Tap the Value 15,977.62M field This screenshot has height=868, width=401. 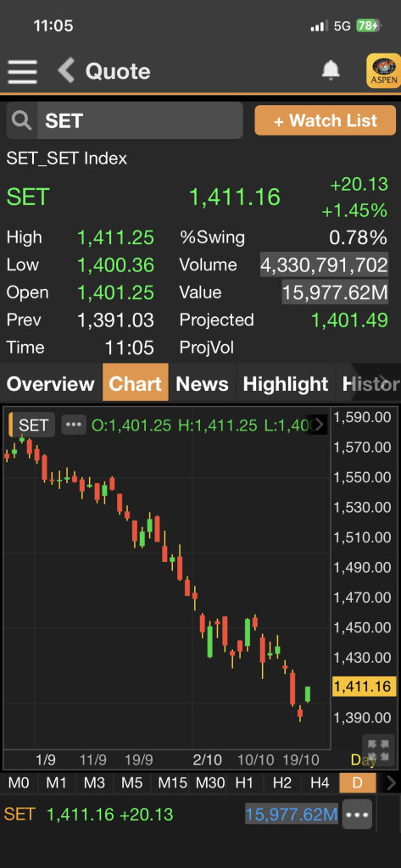click(x=335, y=292)
